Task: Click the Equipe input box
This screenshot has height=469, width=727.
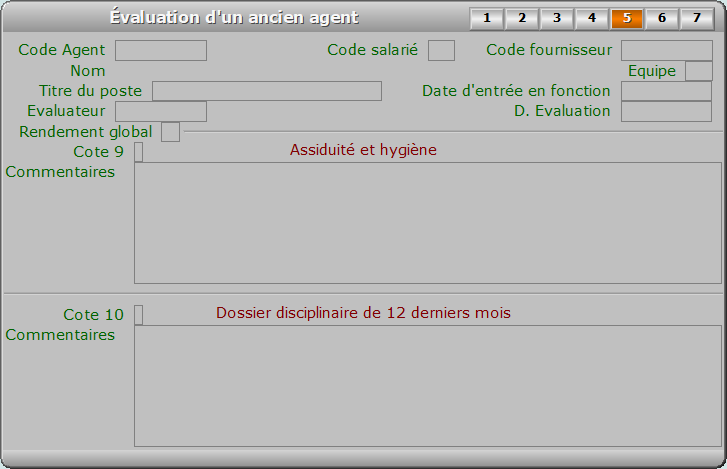Action: (x=699, y=71)
